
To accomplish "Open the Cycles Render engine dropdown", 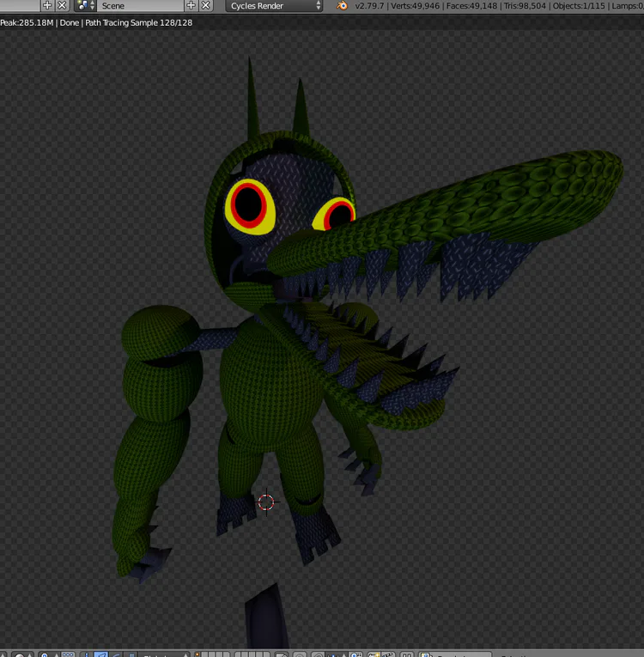I will click(x=274, y=5).
